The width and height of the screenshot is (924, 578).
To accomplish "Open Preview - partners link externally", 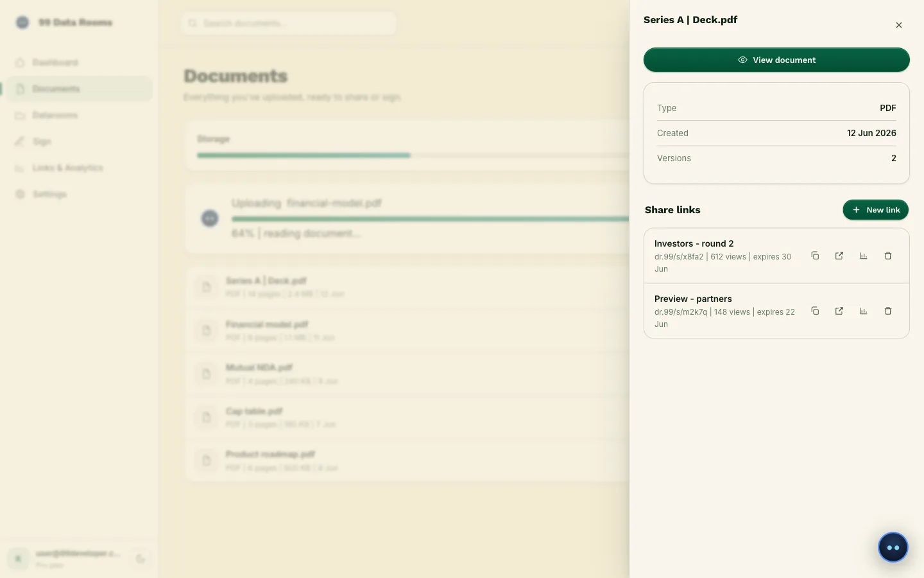I will coord(839,311).
